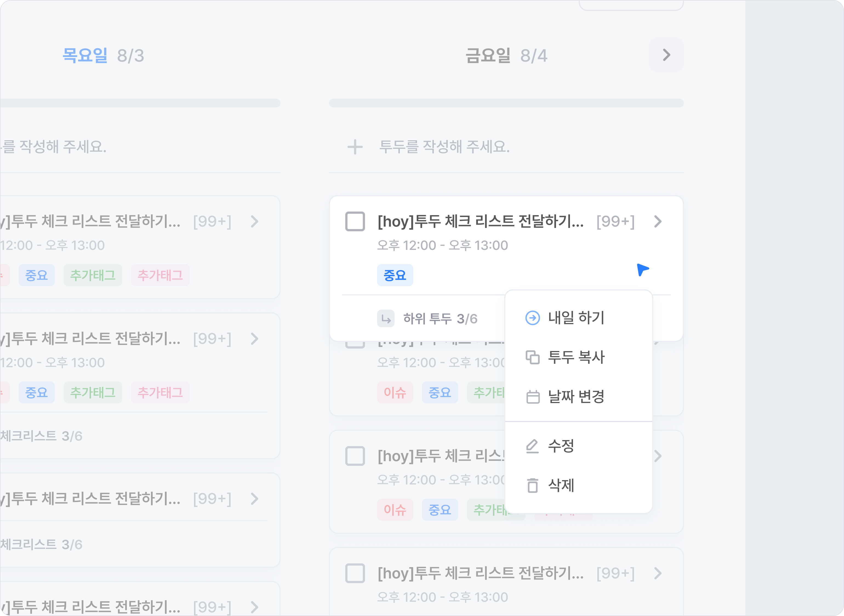
Task: Click the trash icon beside 삭제
Action: click(533, 486)
